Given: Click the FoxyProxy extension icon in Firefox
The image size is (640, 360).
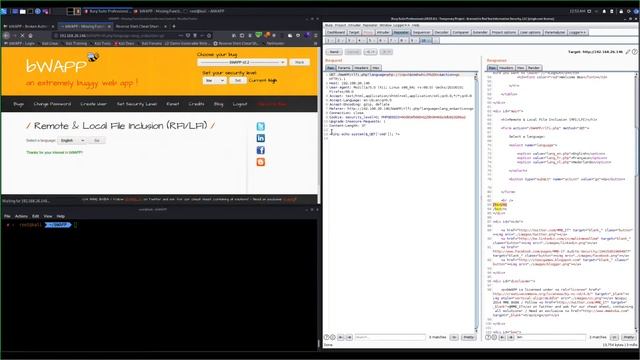Looking at the screenshot, I should pos(267,35).
